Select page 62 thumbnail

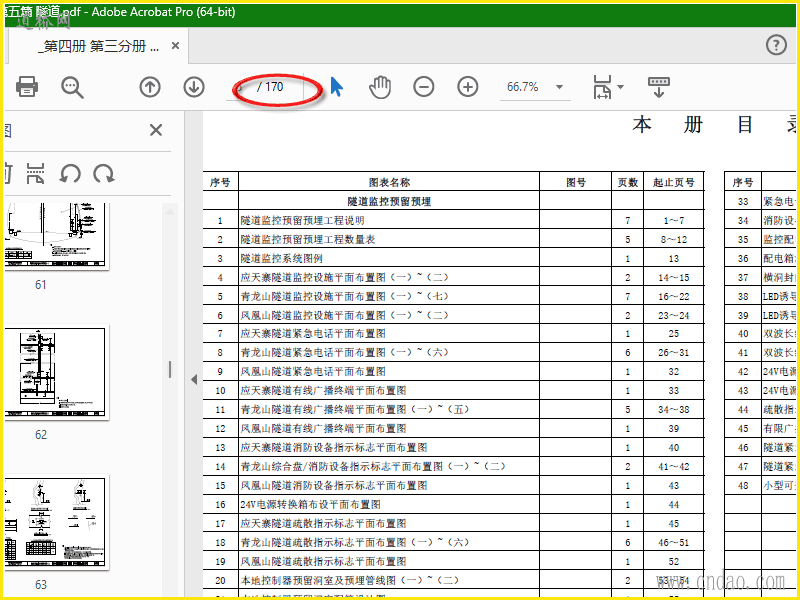coord(57,372)
